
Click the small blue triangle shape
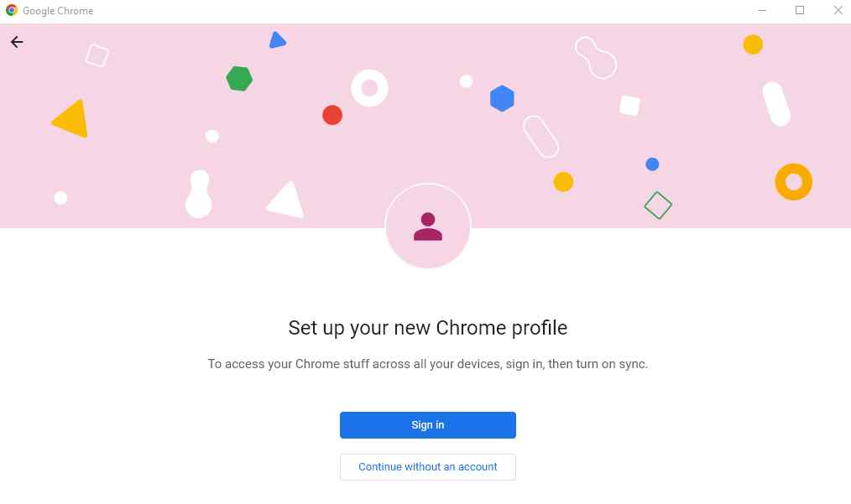click(x=277, y=40)
